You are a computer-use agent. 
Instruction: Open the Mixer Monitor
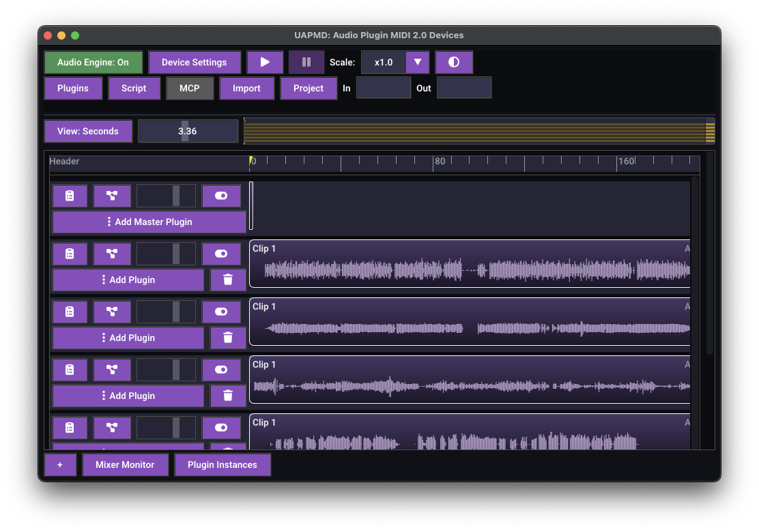[125, 464]
